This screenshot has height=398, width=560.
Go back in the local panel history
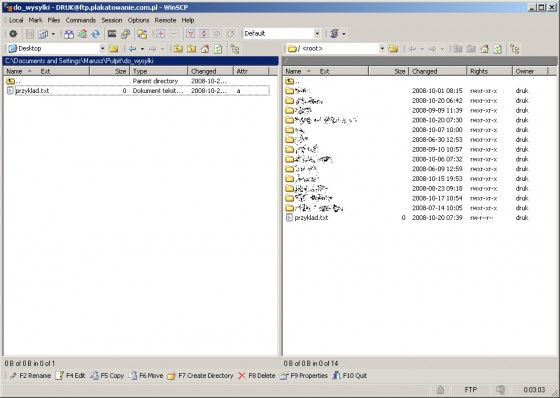point(132,49)
